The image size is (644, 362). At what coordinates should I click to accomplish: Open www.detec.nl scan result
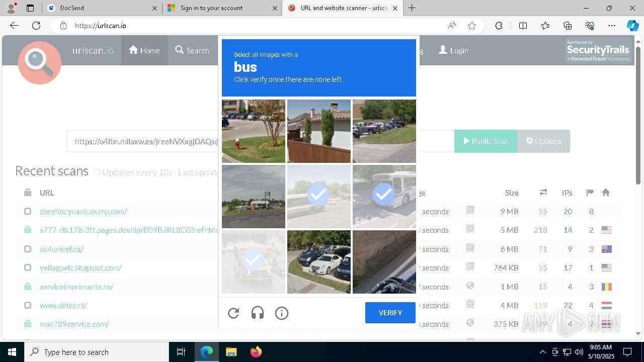(63, 305)
